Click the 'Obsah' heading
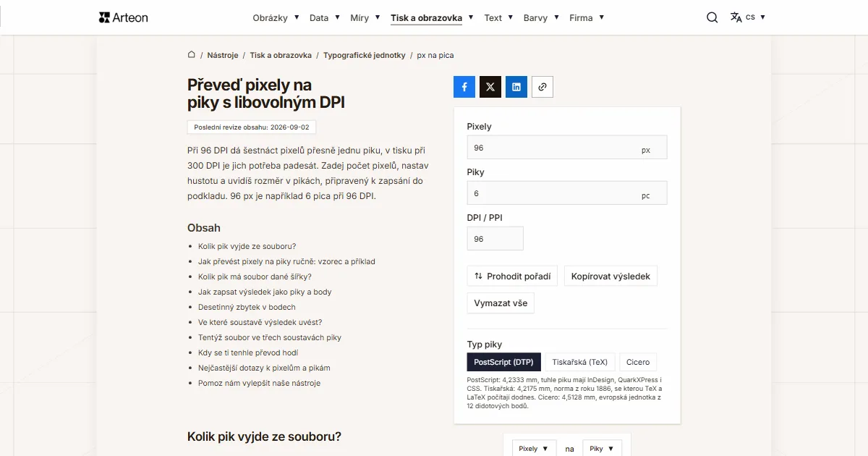Image resolution: width=868 pixels, height=456 pixels. click(204, 228)
